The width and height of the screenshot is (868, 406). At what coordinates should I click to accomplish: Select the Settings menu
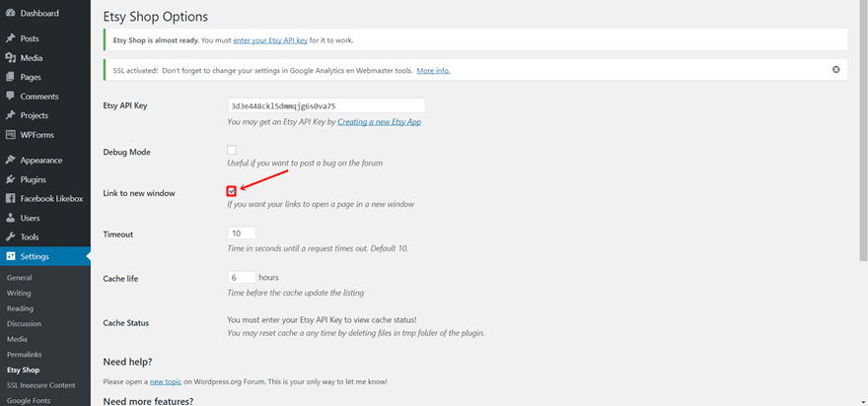point(45,256)
